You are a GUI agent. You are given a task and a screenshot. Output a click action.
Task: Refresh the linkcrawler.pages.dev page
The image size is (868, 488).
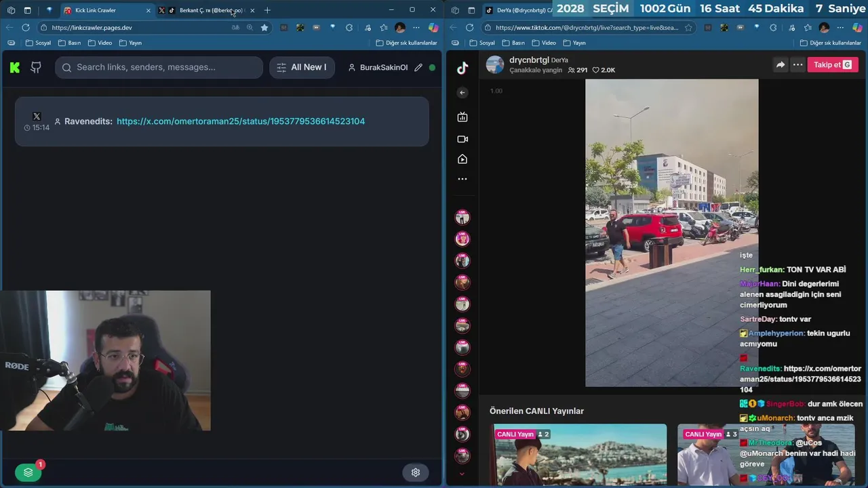26,28
